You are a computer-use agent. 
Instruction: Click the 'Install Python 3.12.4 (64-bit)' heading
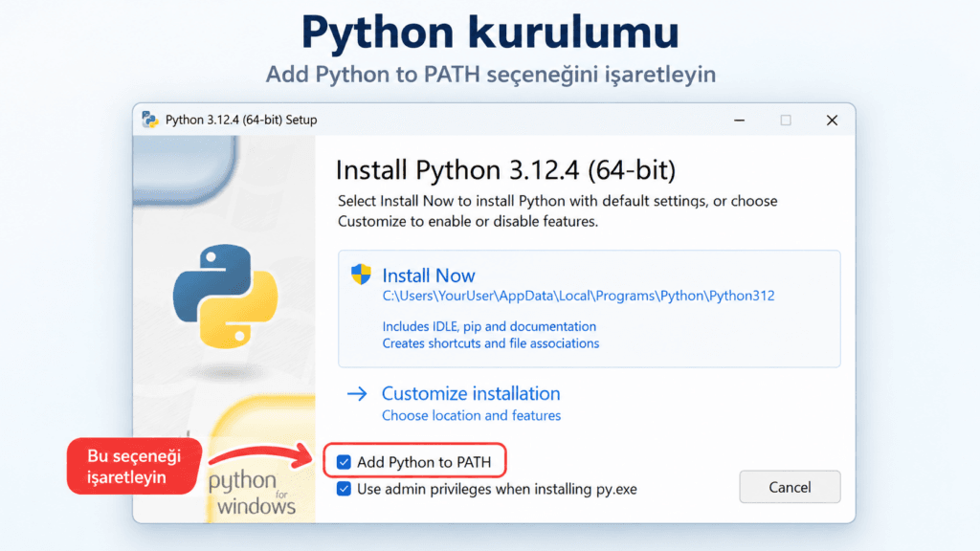(x=505, y=170)
